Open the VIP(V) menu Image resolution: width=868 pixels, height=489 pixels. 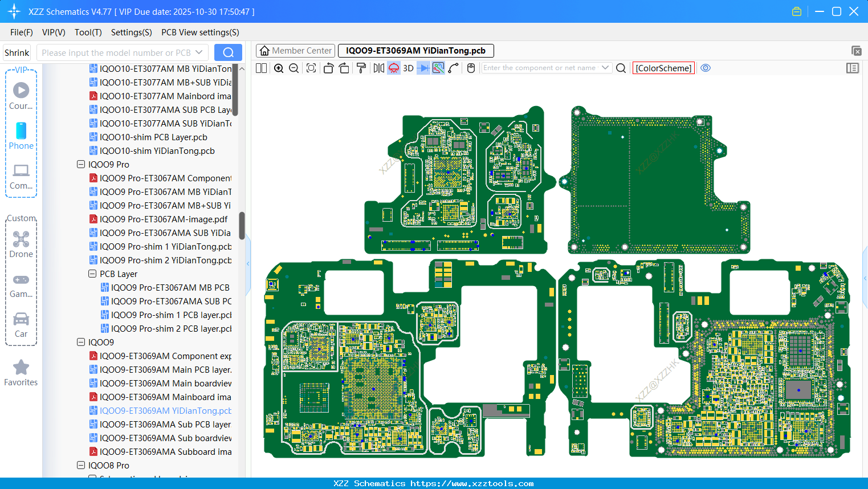(54, 32)
